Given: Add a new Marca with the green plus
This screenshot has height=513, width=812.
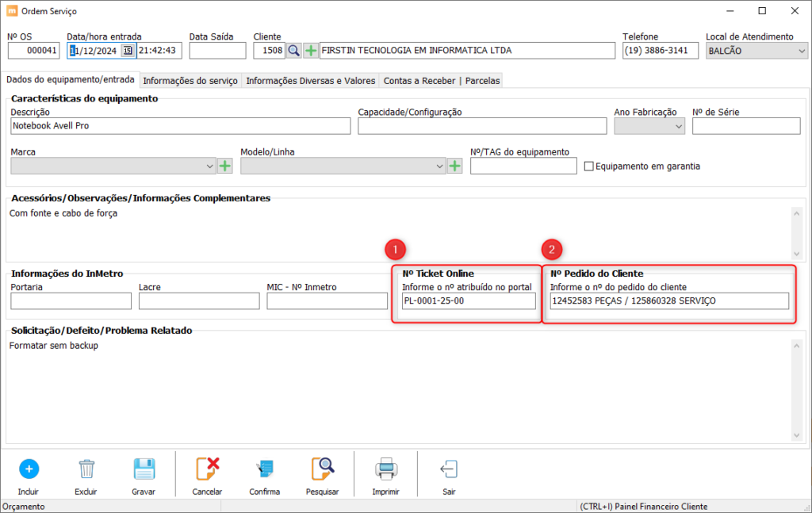Looking at the screenshot, I should [225, 166].
